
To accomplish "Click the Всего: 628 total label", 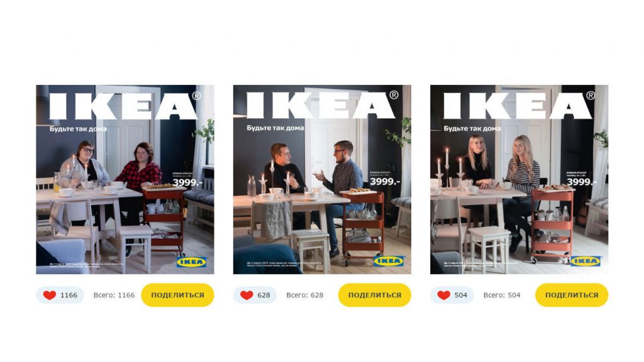I will point(305,295).
